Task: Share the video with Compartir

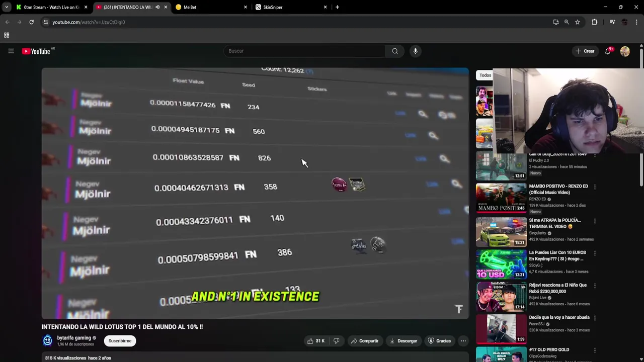Action: point(365,341)
